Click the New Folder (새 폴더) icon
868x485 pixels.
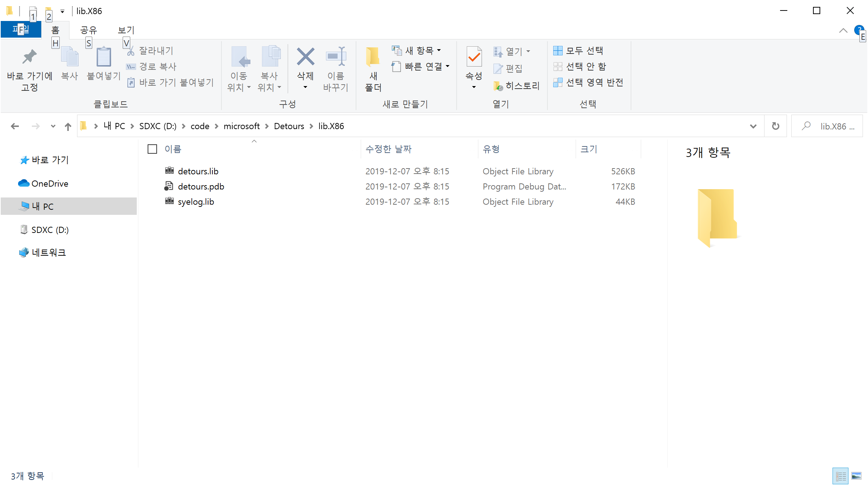click(373, 58)
